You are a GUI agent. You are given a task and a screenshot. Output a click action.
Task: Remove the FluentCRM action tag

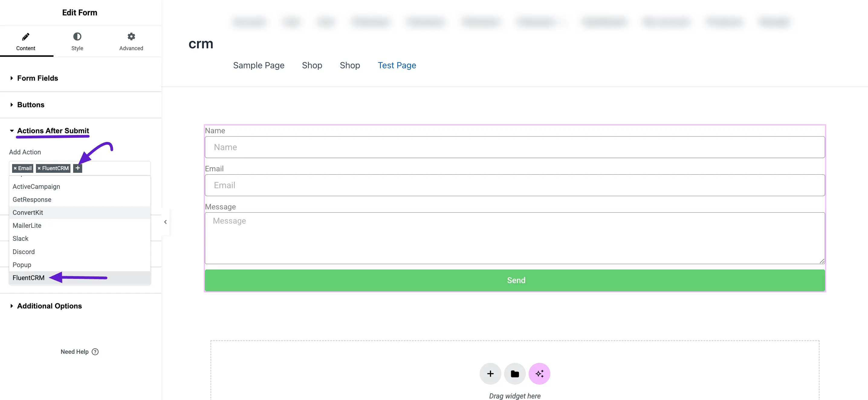pyautogui.click(x=39, y=168)
